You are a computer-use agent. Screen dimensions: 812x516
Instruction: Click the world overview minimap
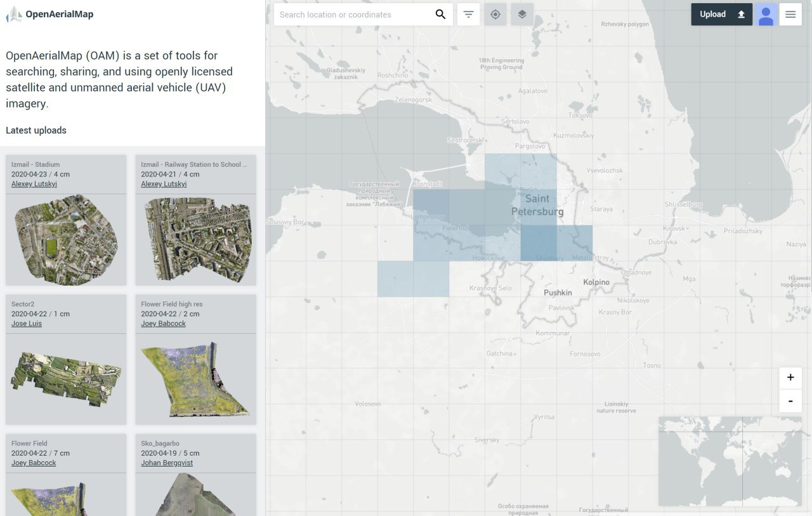[x=730, y=461]
